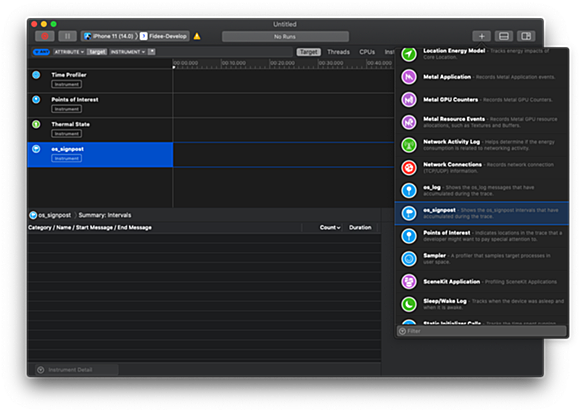Click Instrument badge under Thermal State

tap(67, 134)
